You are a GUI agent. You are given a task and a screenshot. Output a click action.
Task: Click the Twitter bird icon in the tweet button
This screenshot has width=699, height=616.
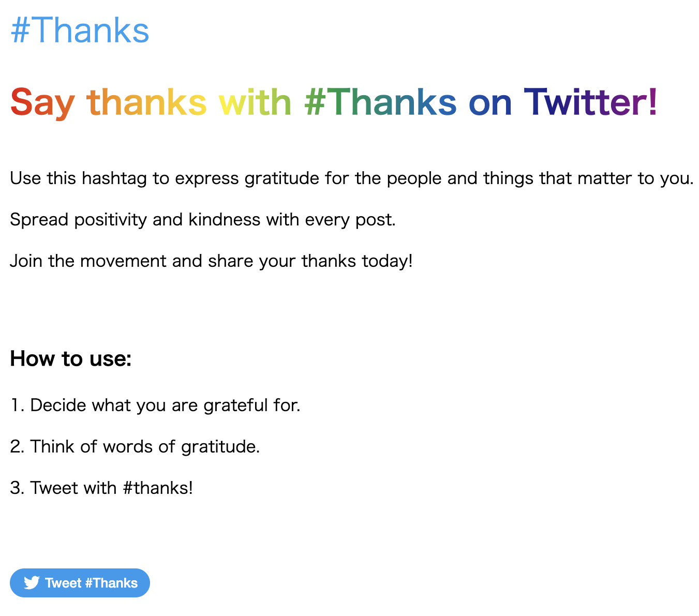[x=32, y=583]
